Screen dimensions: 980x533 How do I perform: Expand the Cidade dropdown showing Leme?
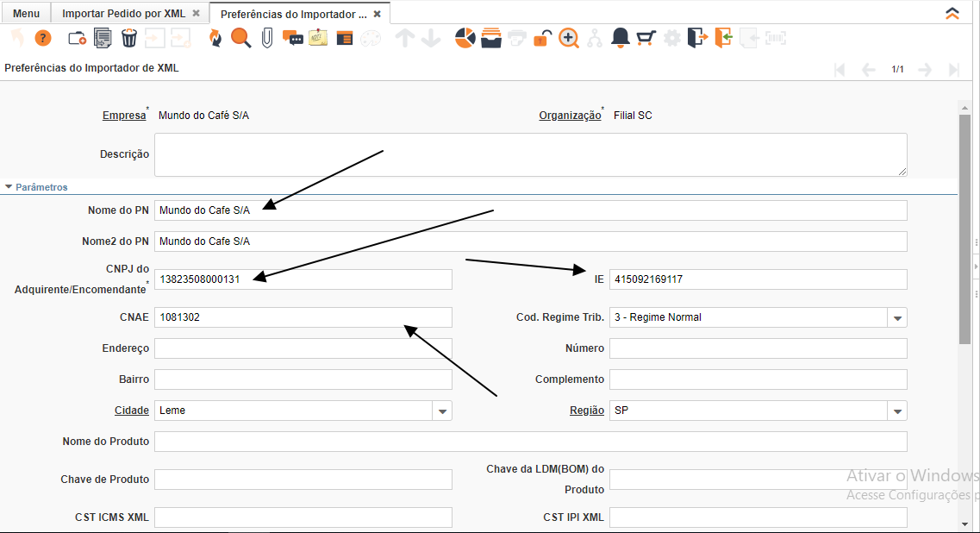tap(442, 411)
